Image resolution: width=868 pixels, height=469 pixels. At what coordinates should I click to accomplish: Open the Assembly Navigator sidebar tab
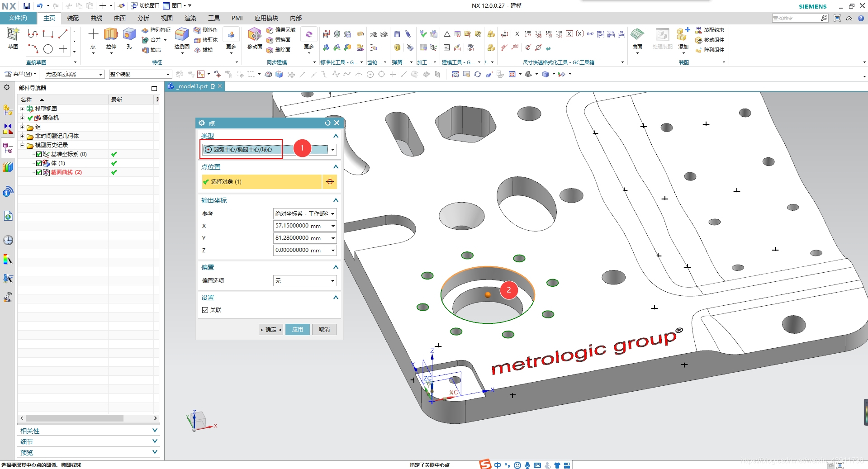(8, 110)
